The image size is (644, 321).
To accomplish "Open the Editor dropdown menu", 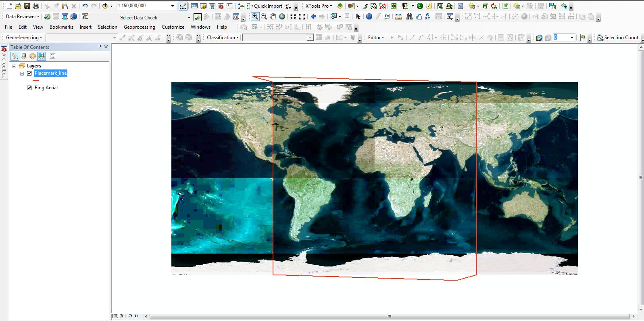I will pos(376,38).
